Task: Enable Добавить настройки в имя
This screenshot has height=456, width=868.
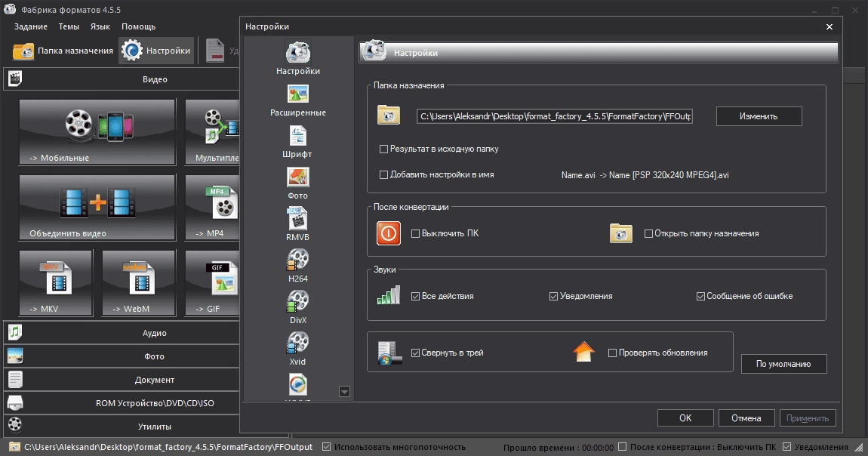Action: pos(383,175)
